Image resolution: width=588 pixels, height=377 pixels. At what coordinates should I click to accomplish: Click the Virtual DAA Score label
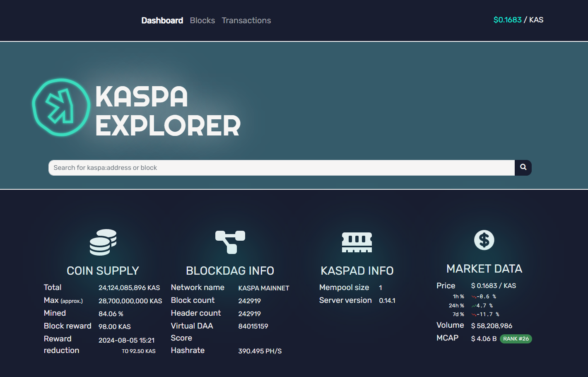[192, 332]
